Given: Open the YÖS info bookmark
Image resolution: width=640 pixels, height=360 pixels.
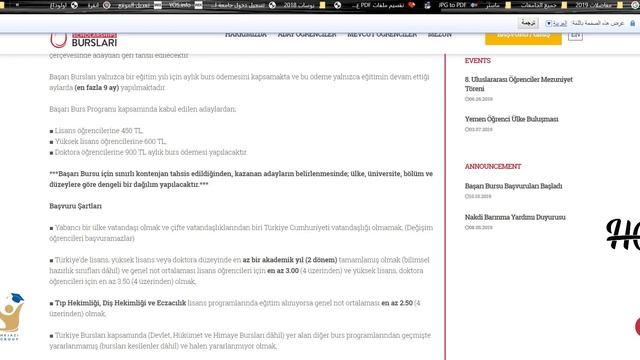Looking at the screenshot, I should click(185, 5).
